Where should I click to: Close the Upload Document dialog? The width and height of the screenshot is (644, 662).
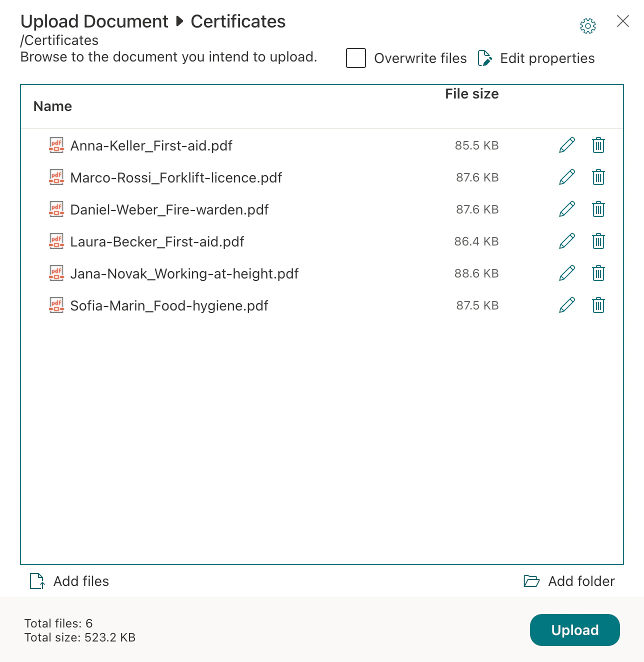[623, 21]
